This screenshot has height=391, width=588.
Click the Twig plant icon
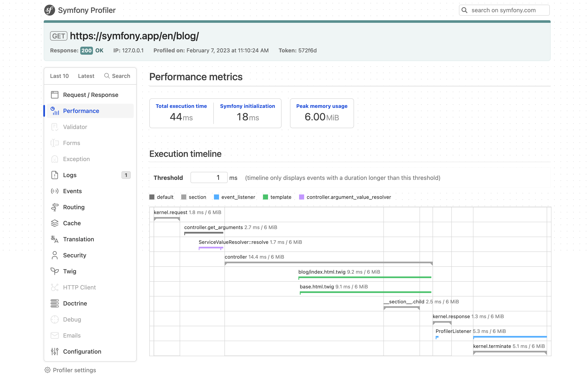pyautogui.click(x=55, y=271)
